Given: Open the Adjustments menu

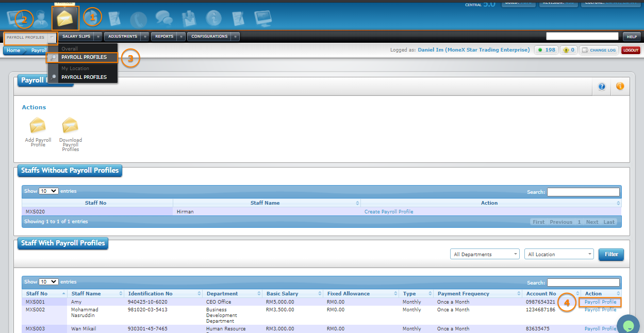Looking at the screenshot, I should pyautogui.click(x=123, y=37).
